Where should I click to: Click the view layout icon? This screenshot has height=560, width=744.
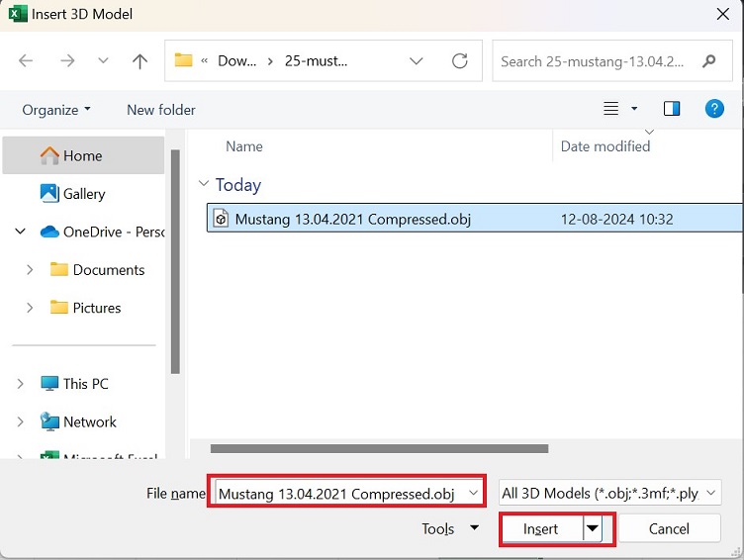pos(611,109)
